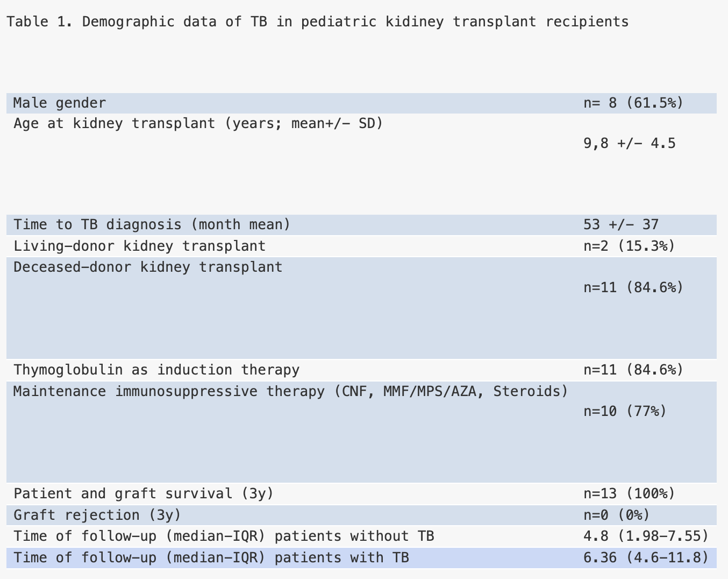Select Deceased-donor kidney transplant label
The width and height of the screenshot is (728, 579).
tap(148, 267)
